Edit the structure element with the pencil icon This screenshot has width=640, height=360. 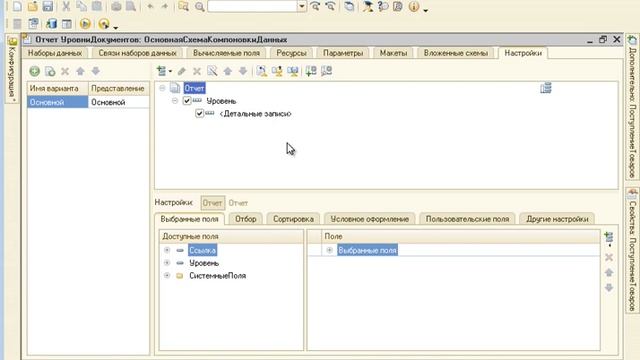coord(182,71)
